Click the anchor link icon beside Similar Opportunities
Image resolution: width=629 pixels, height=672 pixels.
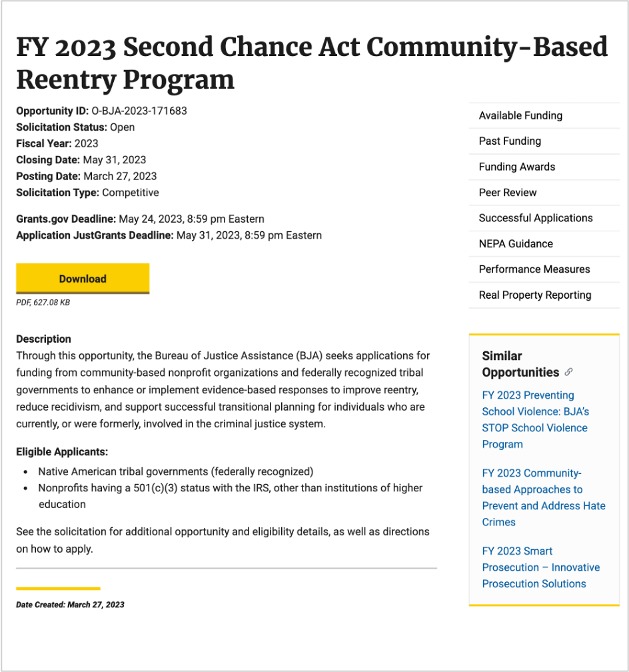pos(568,373)
